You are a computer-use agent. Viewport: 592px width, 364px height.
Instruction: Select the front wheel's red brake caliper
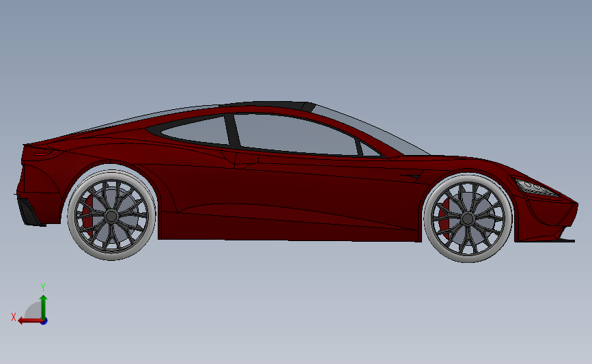point(444,219)
